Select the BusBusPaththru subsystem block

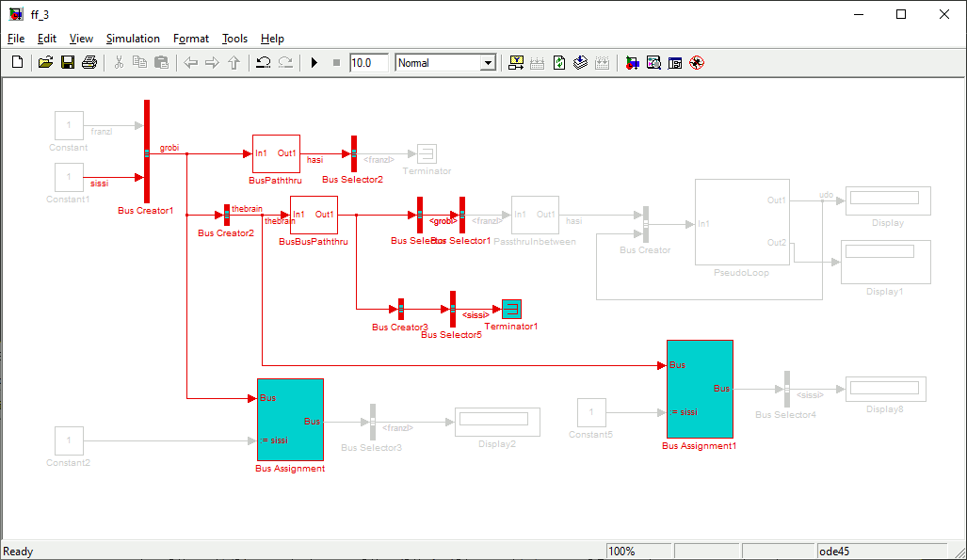pyautogui.click(x=314, y=216)
